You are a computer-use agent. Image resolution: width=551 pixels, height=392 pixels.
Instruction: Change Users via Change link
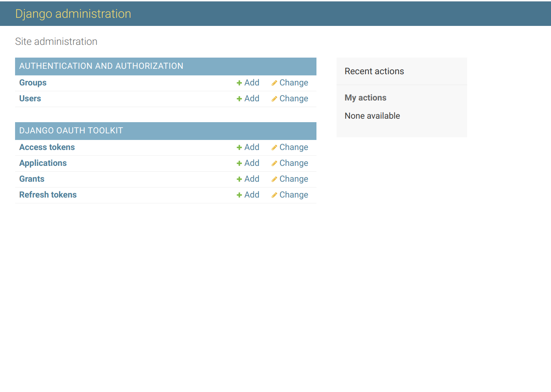coord(294,99)
